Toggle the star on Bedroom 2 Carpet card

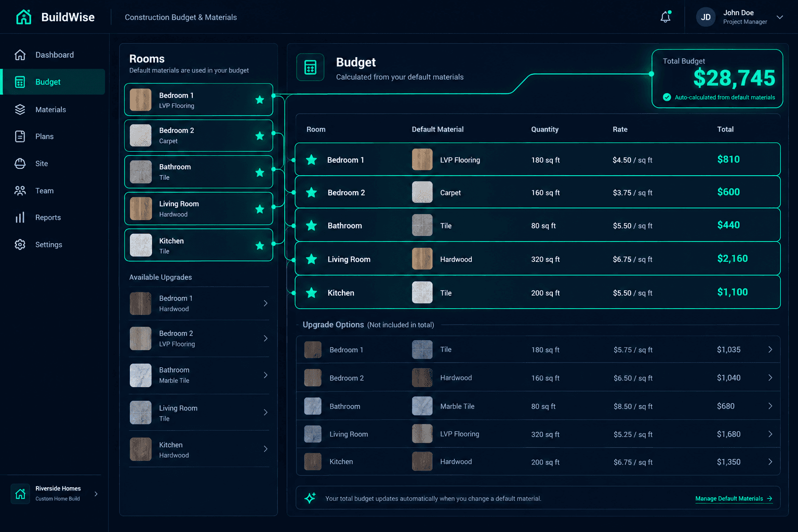(260, 136)
